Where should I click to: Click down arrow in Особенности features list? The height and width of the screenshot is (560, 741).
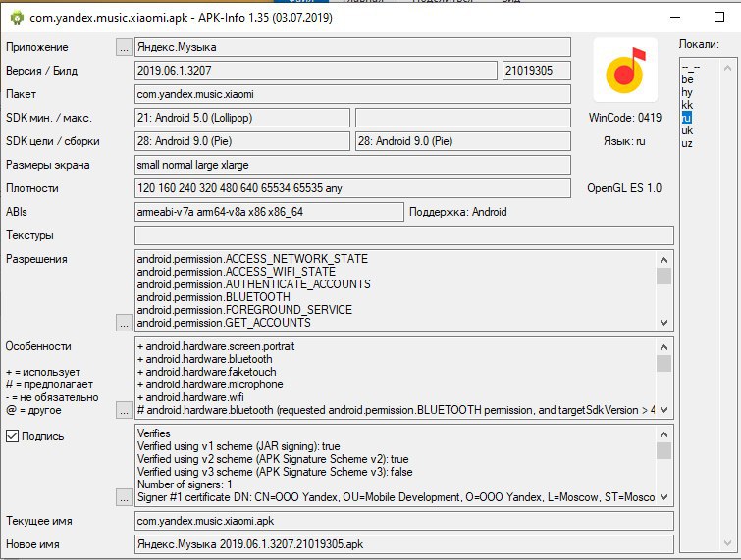664,410
